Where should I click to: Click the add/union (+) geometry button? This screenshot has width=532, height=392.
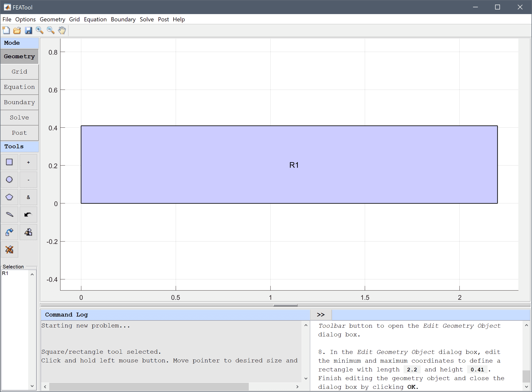point(28,162)
